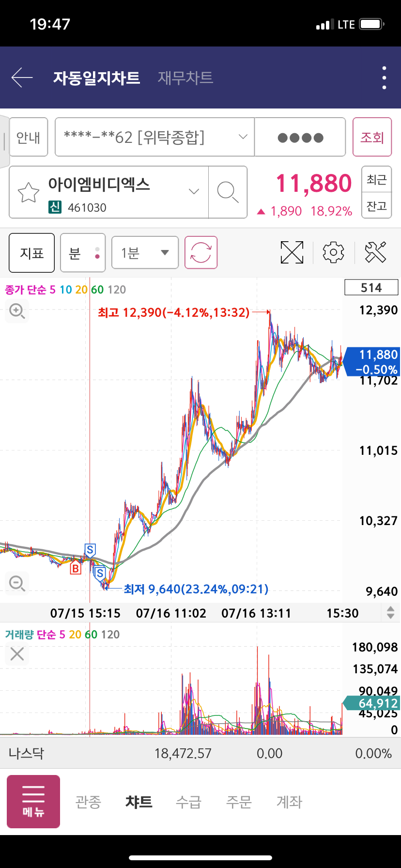This screenshot has width=401, height=868.
Task: Open chart settings gear
Action: point(333,252)
